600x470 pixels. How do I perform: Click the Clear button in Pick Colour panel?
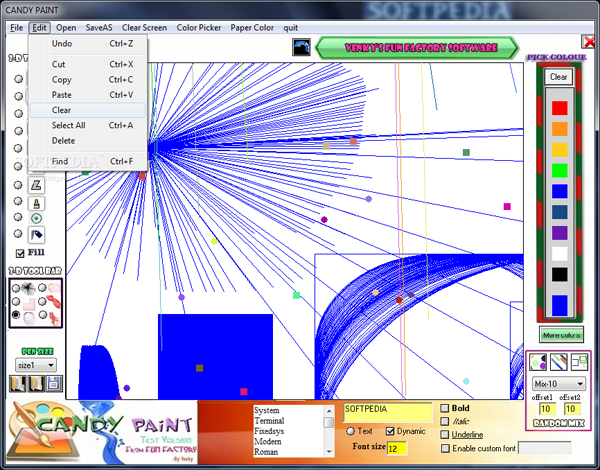pos(558,77)
